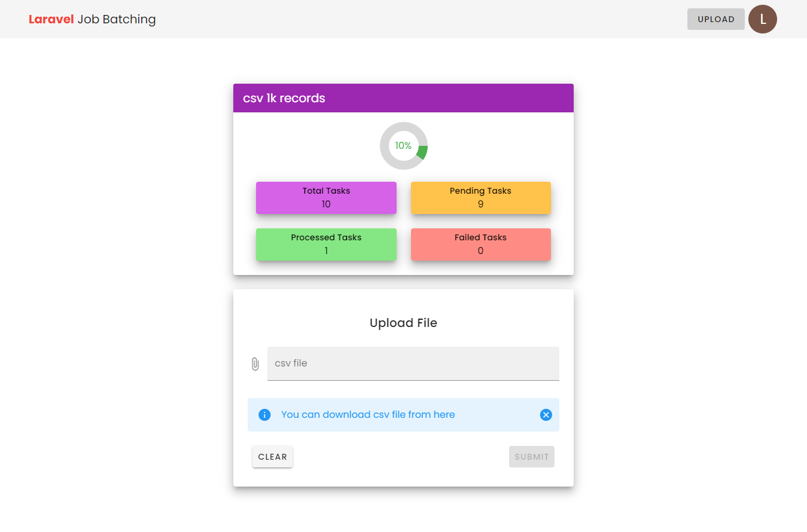Click the blue info icon in the alert
The height and width of the screenshot is (532, 807).
264,414
